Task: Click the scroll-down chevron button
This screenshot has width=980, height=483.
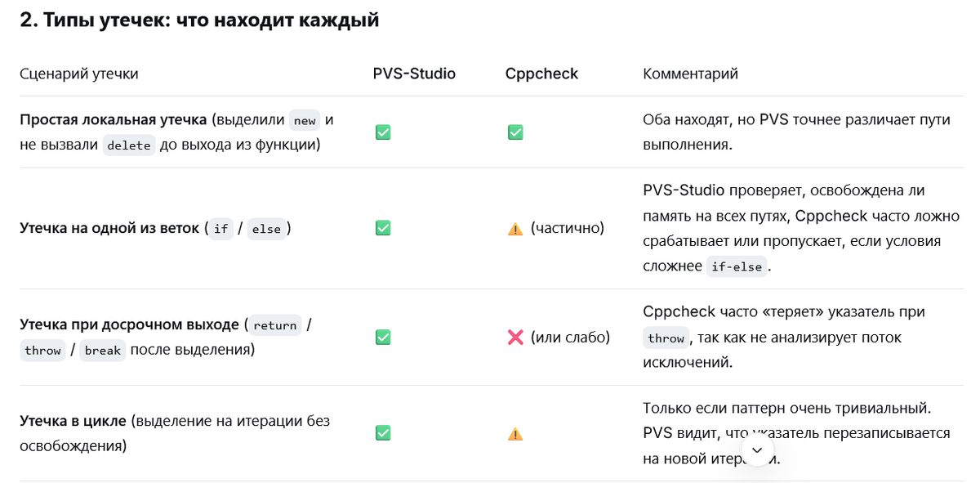Action: click(757, 450)
